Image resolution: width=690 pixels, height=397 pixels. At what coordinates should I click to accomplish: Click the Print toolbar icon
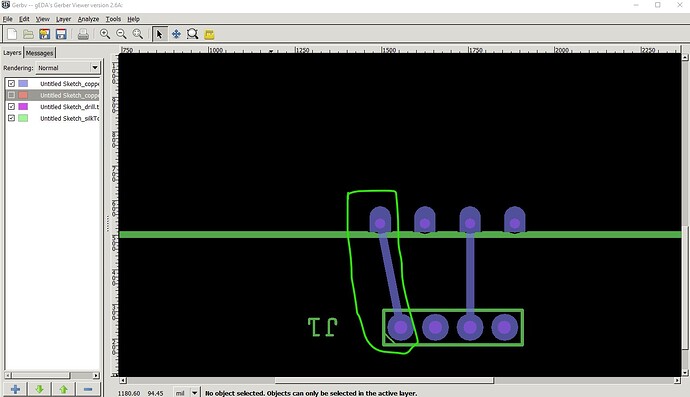pyautogui.click(x=83, y=34)
